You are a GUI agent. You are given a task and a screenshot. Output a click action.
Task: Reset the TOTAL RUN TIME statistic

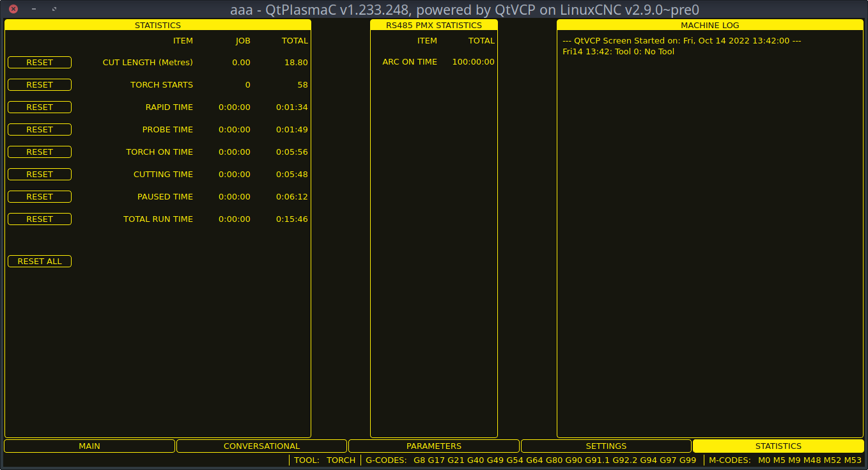coord(39,219)
